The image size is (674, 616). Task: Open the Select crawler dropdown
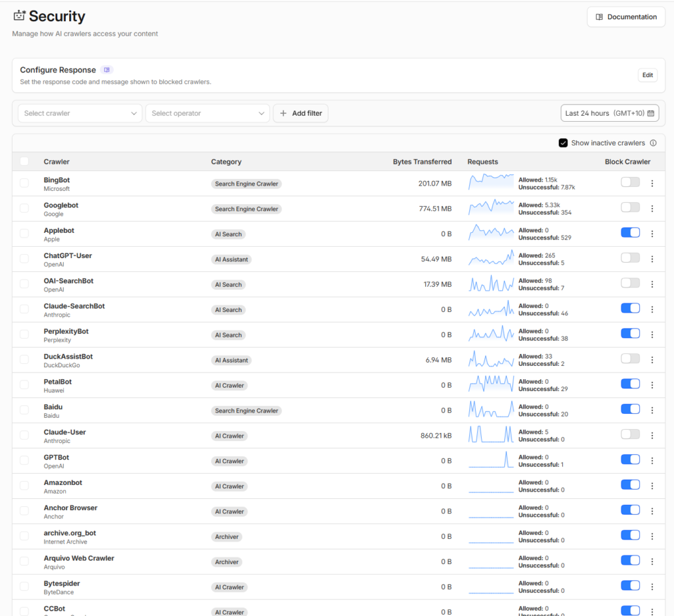80,113
